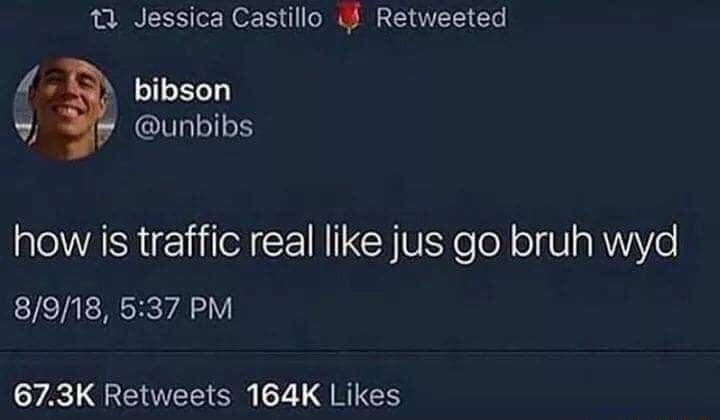View the 164K like count

(x=283, y=395)
